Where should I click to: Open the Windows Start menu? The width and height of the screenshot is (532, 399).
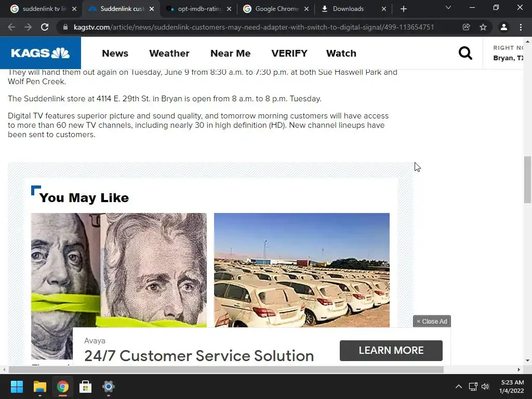click(x=17, y=387)
